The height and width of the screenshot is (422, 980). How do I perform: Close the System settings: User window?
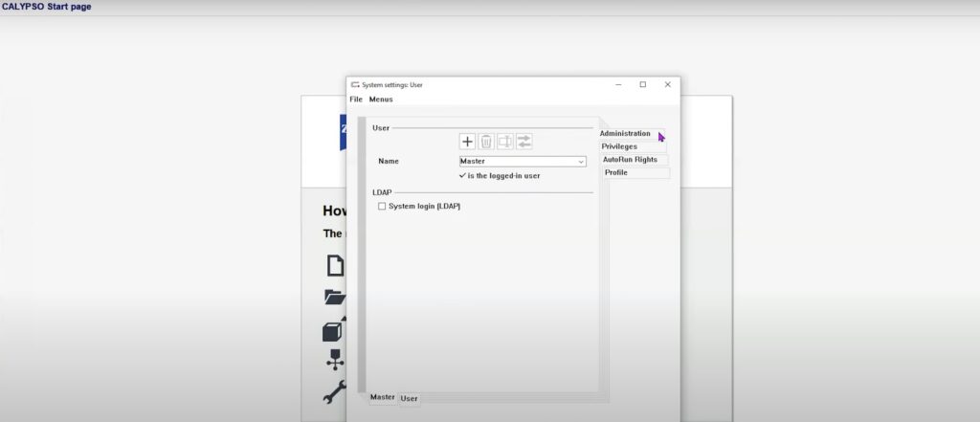(667, 85)
